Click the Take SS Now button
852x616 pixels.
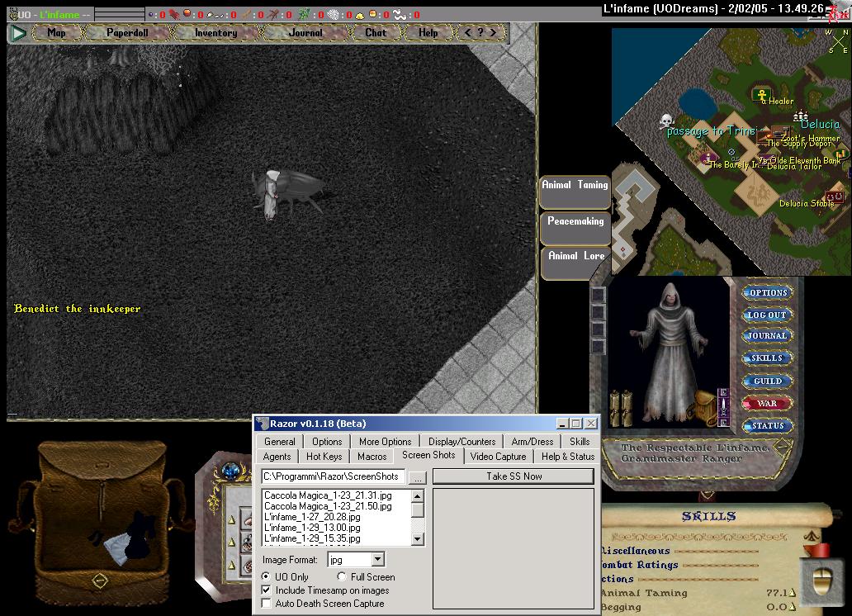514,476
